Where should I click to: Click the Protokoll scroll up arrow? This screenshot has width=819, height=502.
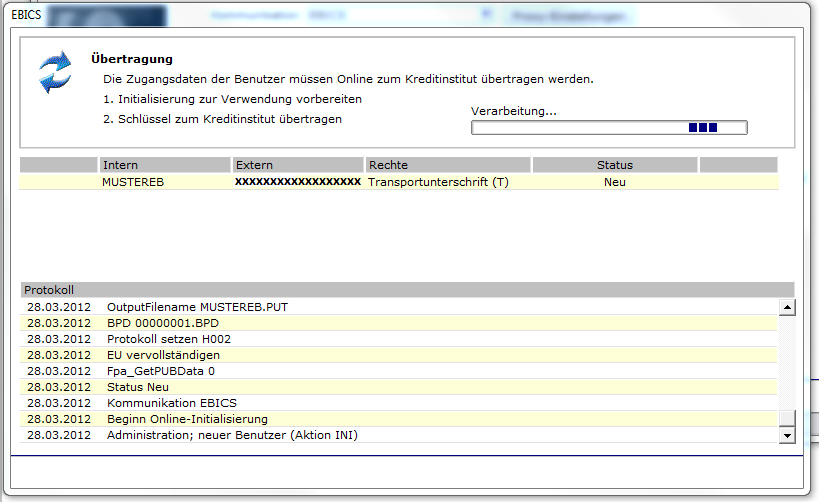(787, 307)
